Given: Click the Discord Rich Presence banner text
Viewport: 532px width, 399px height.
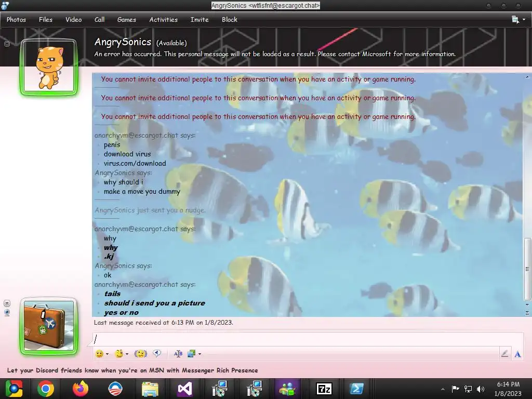Looking at the screenshot, I should [x=132, y=370].
